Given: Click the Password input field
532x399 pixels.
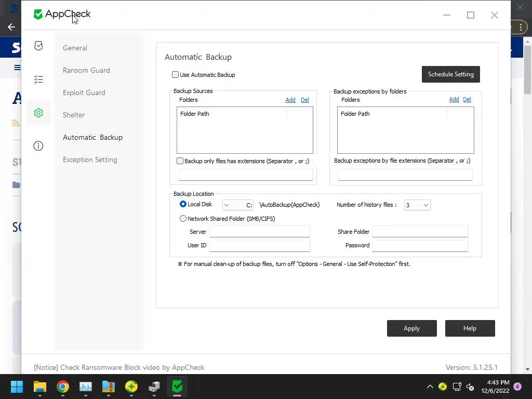Looking at the screenshot, I should click(x=420, y=246).
